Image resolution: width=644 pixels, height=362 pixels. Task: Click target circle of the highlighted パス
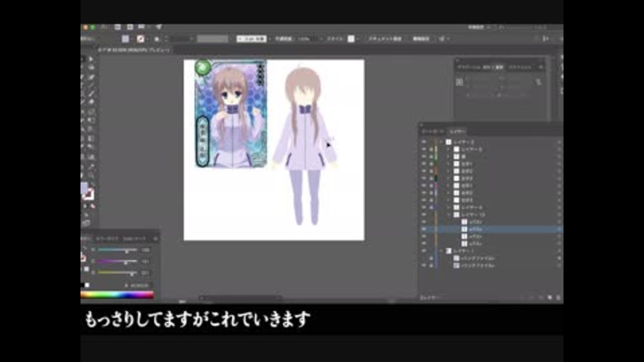(x=559, y=229)
